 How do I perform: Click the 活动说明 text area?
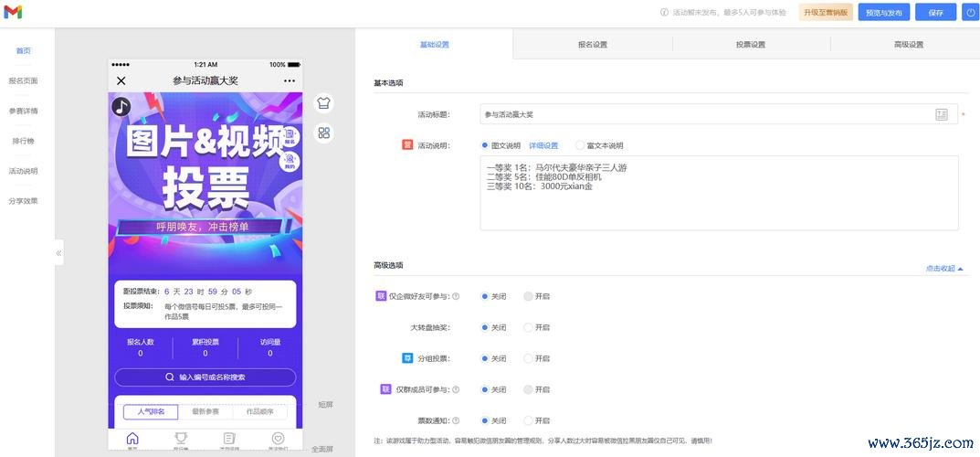click(719, 193)
